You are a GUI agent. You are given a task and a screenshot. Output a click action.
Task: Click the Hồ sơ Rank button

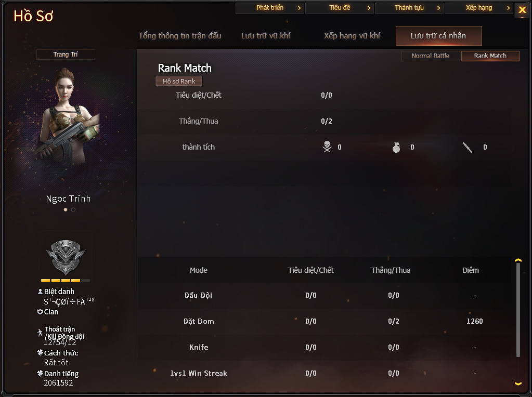(179, 82)
